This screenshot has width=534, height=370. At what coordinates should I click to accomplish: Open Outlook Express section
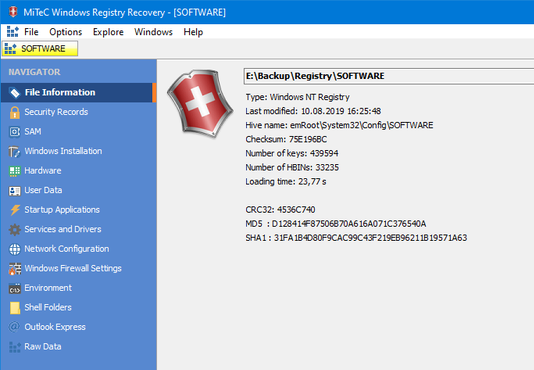(78, 327)
